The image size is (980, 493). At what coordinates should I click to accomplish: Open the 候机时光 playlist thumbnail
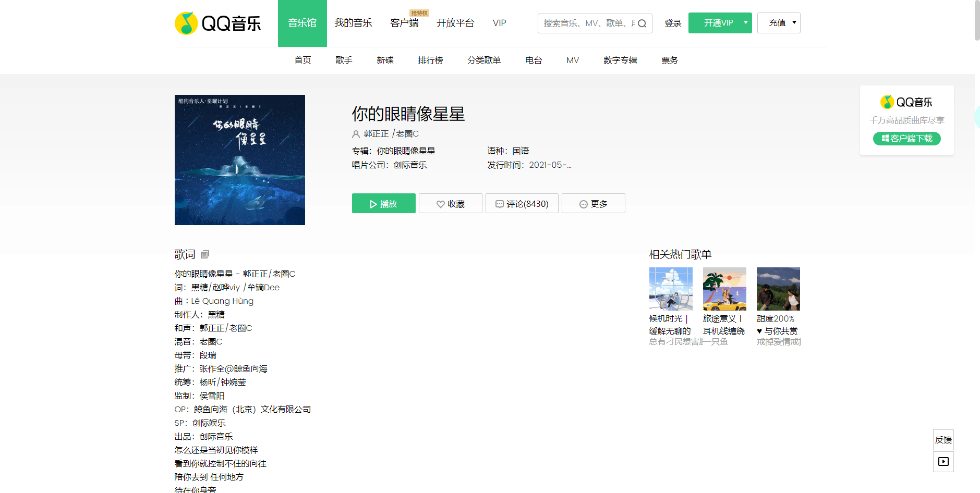pyautogui.click(x=671, y=289)
